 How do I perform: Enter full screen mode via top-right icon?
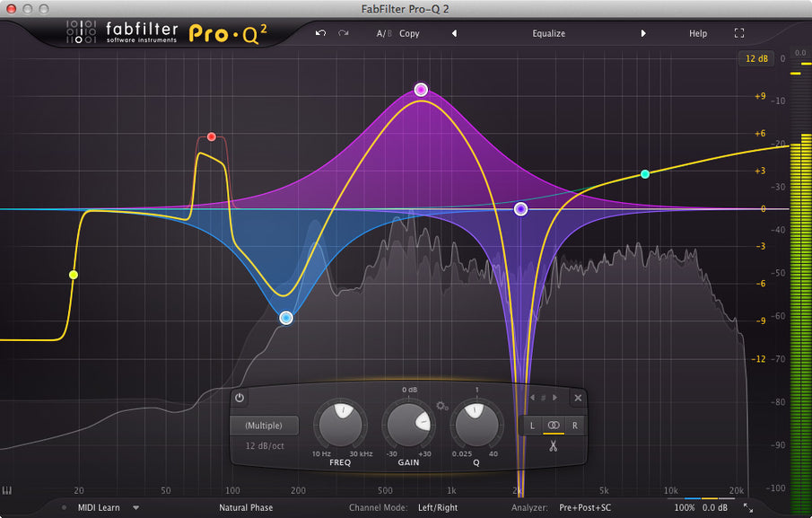pyautogui.click(x=740, y=33)
